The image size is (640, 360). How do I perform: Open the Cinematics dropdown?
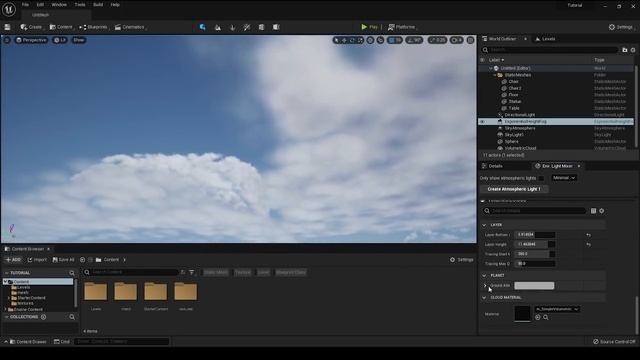point(130,27)
